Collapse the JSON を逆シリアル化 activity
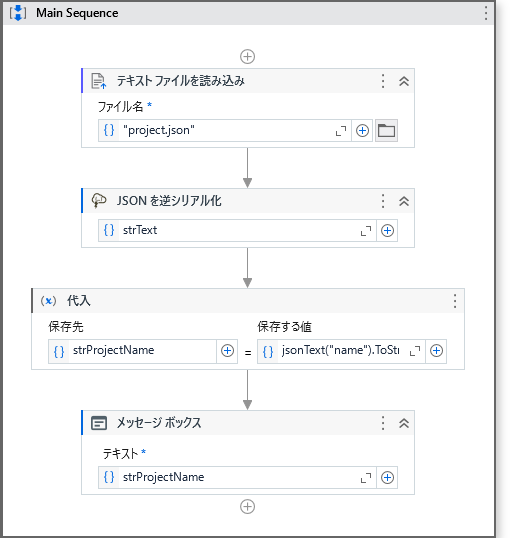Image resolution: width=518 pixels, height=538 pixels. tap(404, 201)
